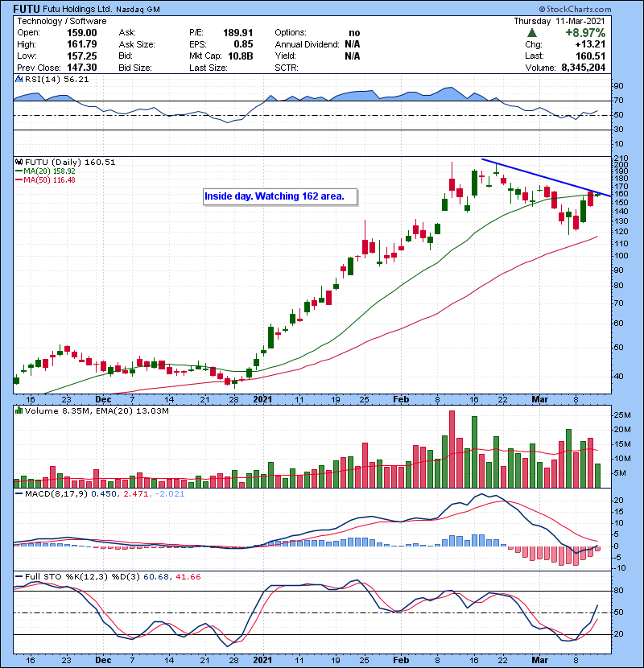This screenshot has height=668, width=644.
Task: Click the Technology / Software sector label
Action: pos(61,21)
